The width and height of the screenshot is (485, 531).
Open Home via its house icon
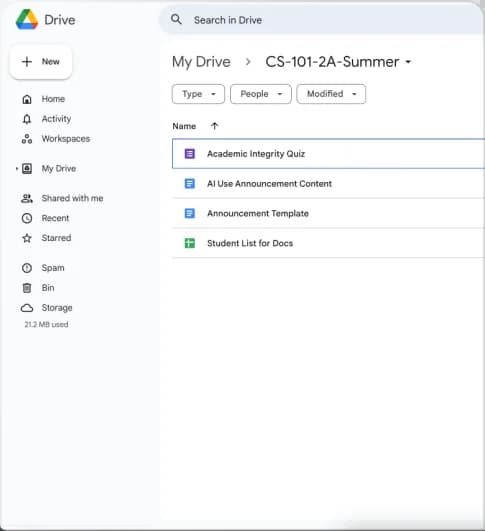[x=27, y=99]
